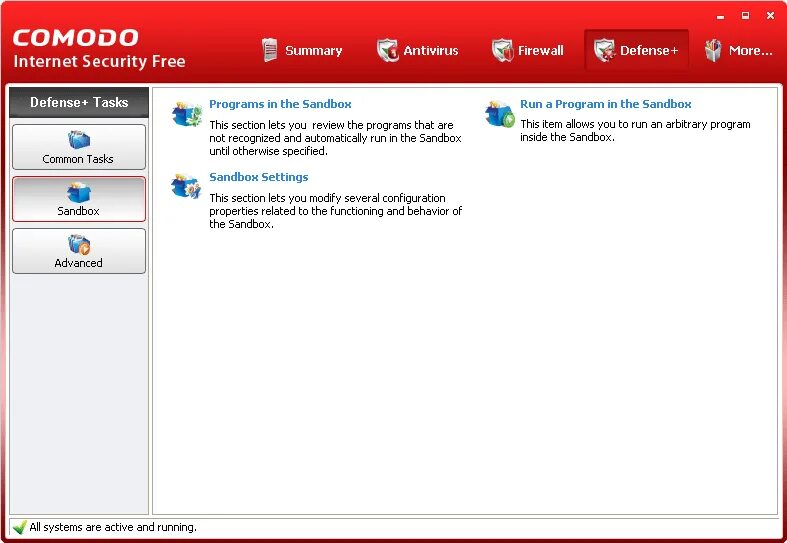Click the Programs in the Sandbox icon
The image size is (787, 543).
187,114
